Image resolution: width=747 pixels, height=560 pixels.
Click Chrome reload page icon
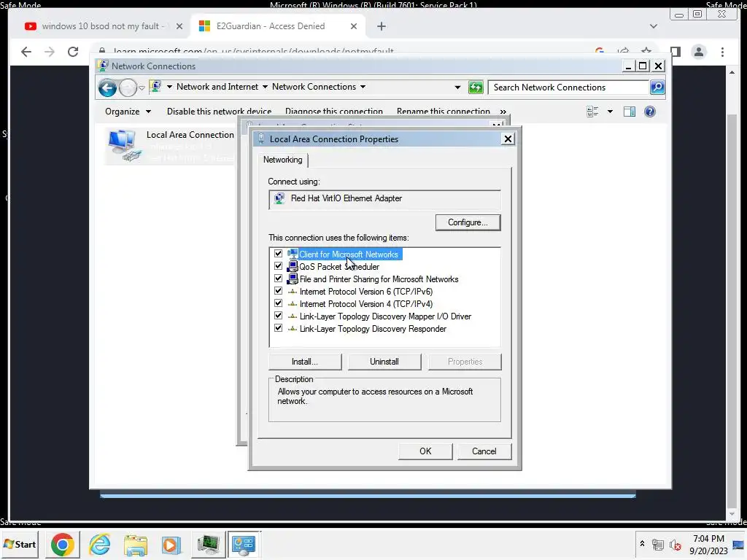click(73, 52)
